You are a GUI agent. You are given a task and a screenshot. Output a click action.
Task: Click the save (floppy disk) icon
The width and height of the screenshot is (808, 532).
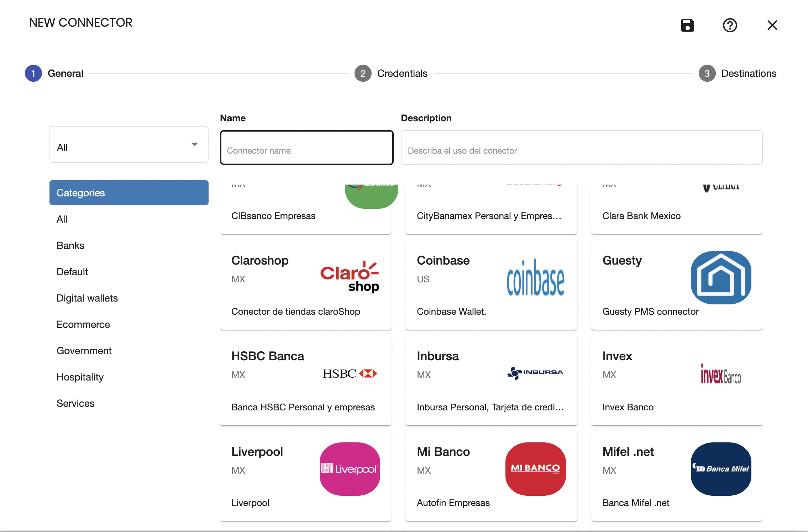click(687, 25)
